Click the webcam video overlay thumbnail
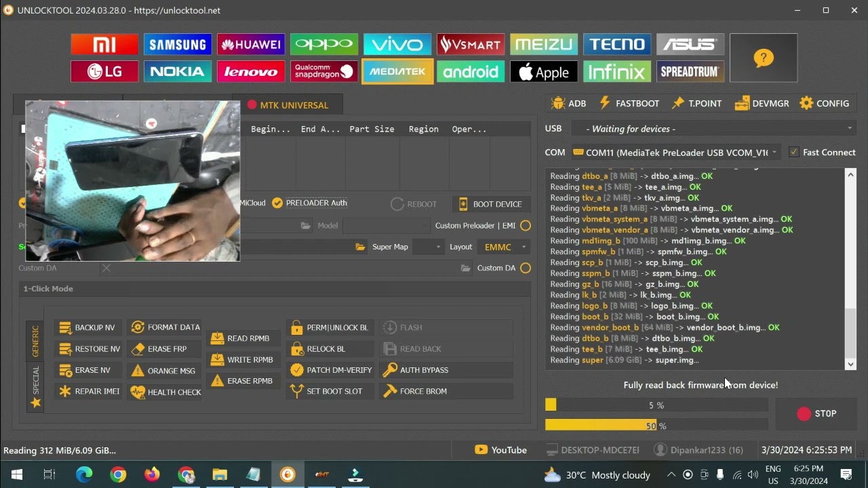Screen dimensions: 868x488 coord(133,181)
